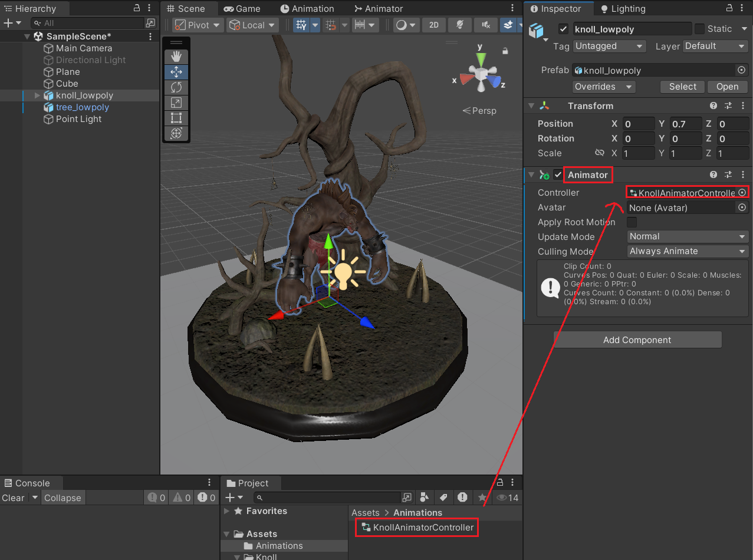Select the Rotate tool in Scene

point(176,87)
